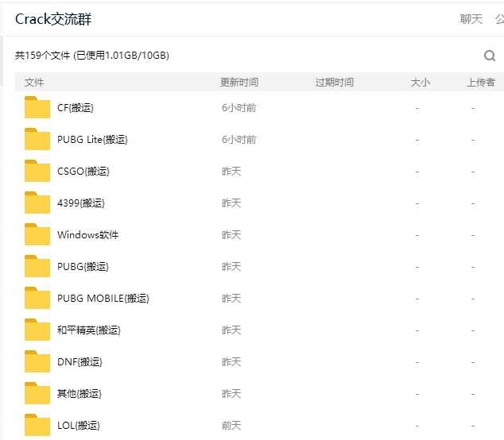
Task: Open the PUBG Lite{搬运} folder icon
Action: 37,139
